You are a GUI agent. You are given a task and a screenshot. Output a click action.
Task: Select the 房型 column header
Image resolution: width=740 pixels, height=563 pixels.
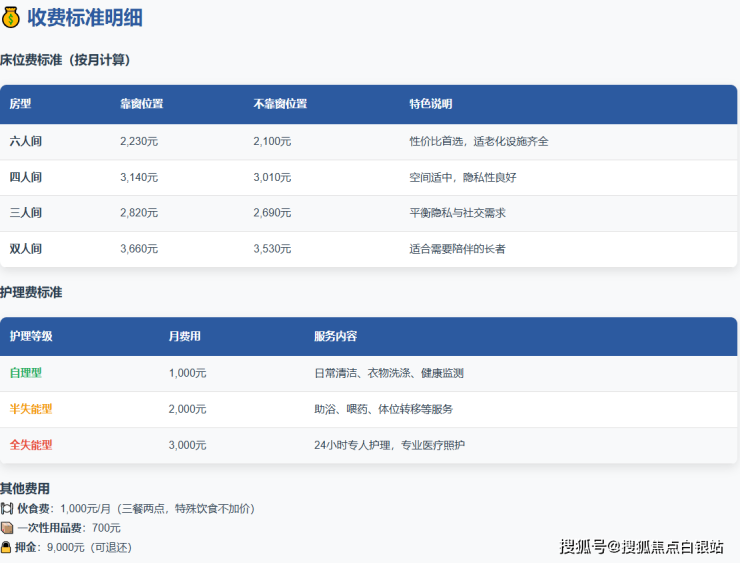(x=21, y=104)
